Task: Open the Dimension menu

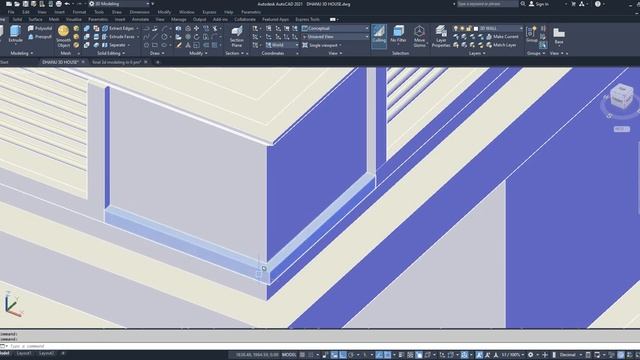Action: coord(140,12)
